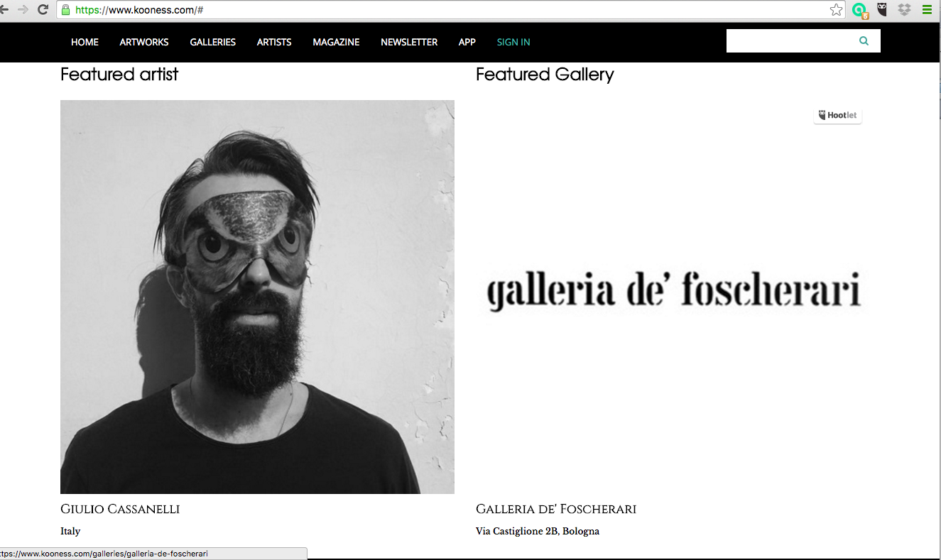
Task: Open the Giulio Cassanelli artist link
Action: point(120,509)
